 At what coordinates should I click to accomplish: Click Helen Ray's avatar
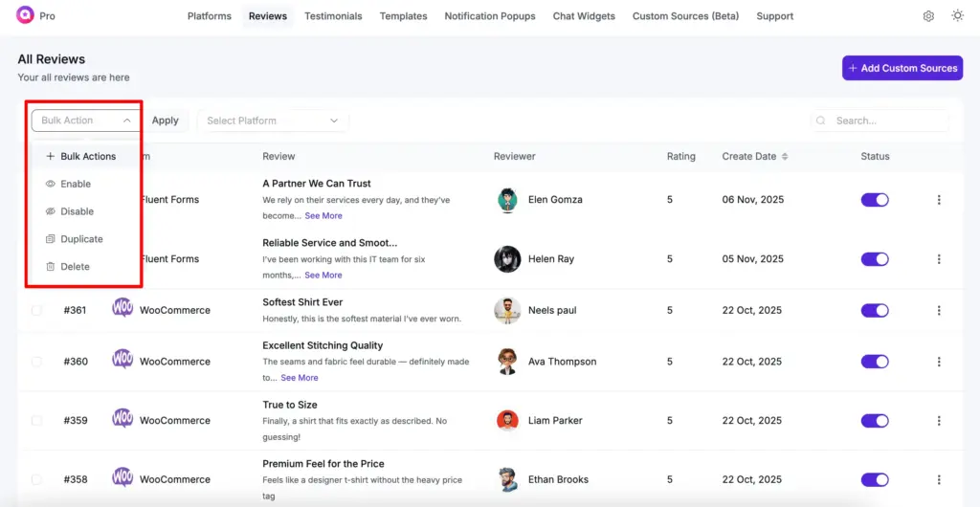coord(507,259)
